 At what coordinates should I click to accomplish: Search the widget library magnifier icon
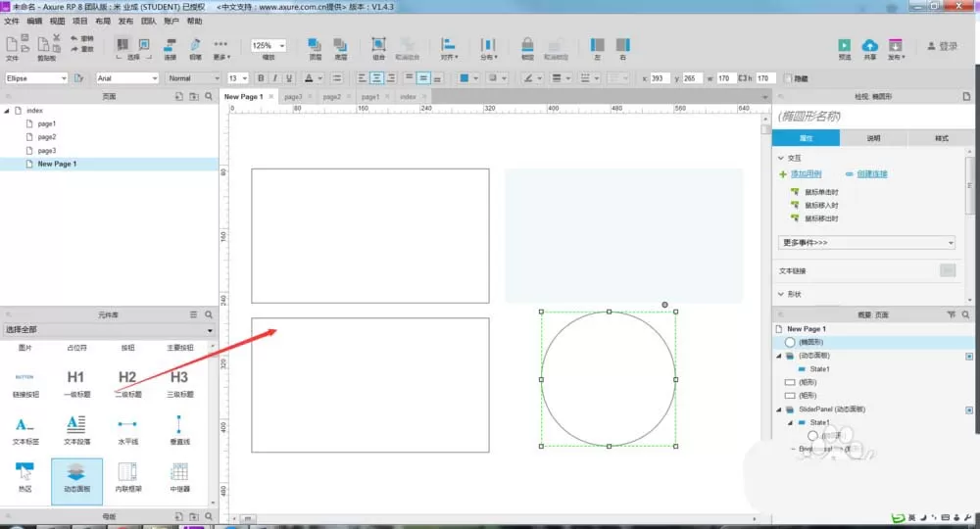[x=209, y=314]
